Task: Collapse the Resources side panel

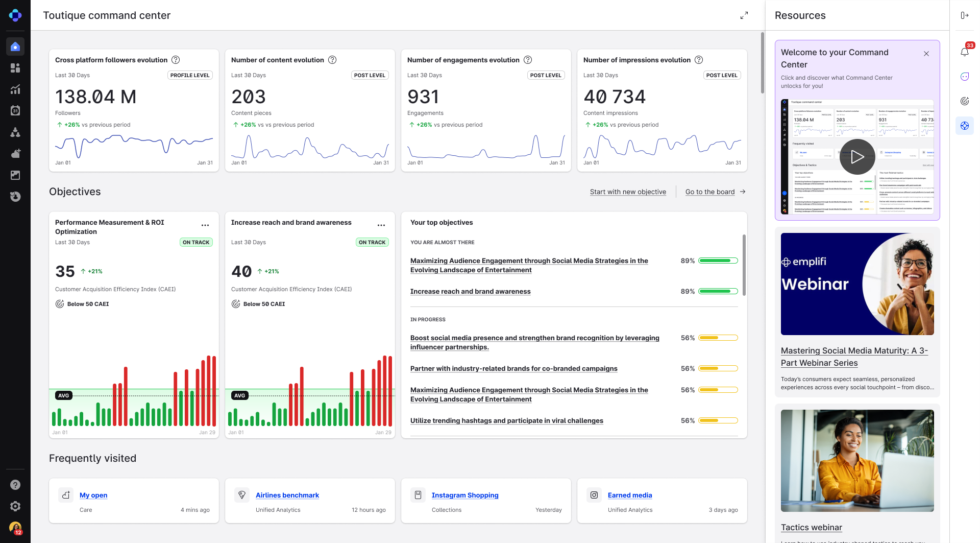Action: coord(964,15)
